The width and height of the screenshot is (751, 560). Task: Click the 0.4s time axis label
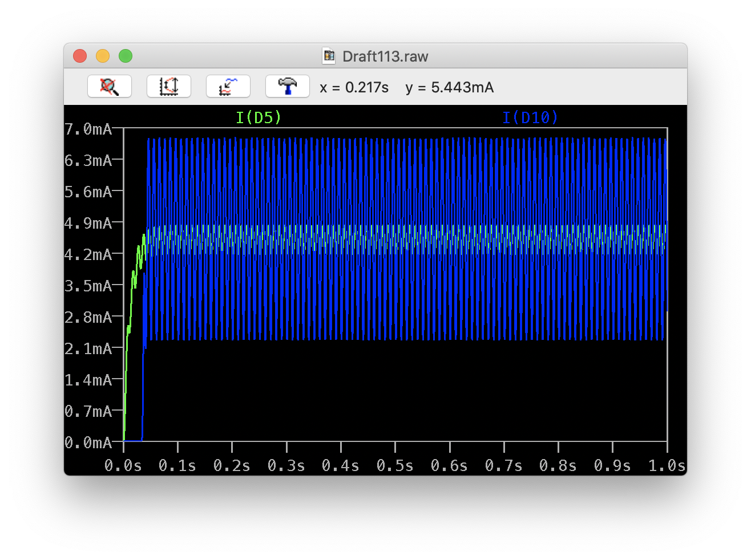[341, 466]
